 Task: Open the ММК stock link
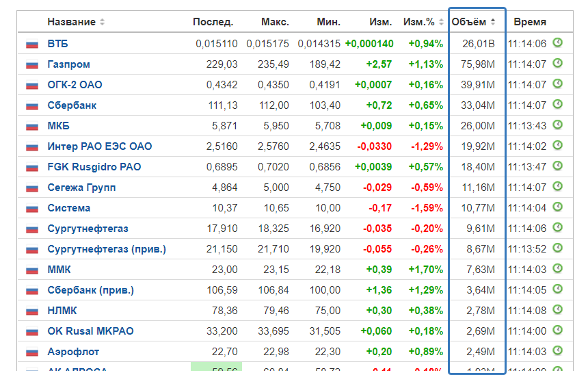click(59, 270)
